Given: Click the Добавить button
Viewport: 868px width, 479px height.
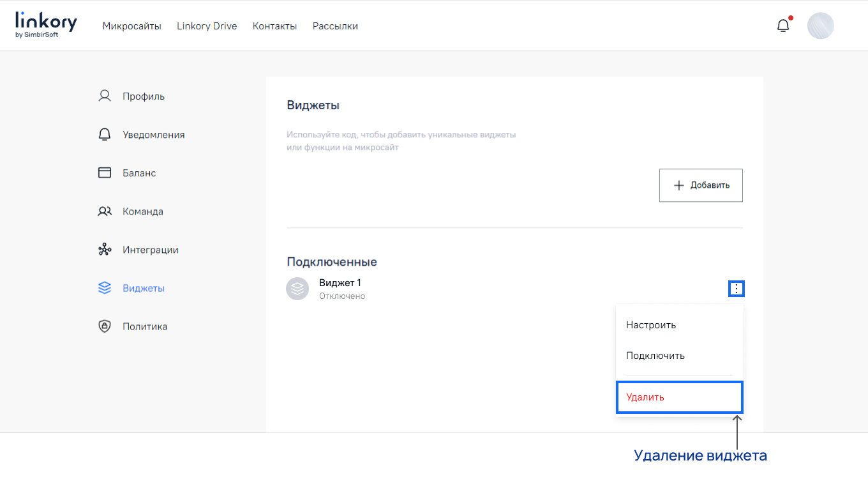Looking at the screenshot, I should [700, 185].
